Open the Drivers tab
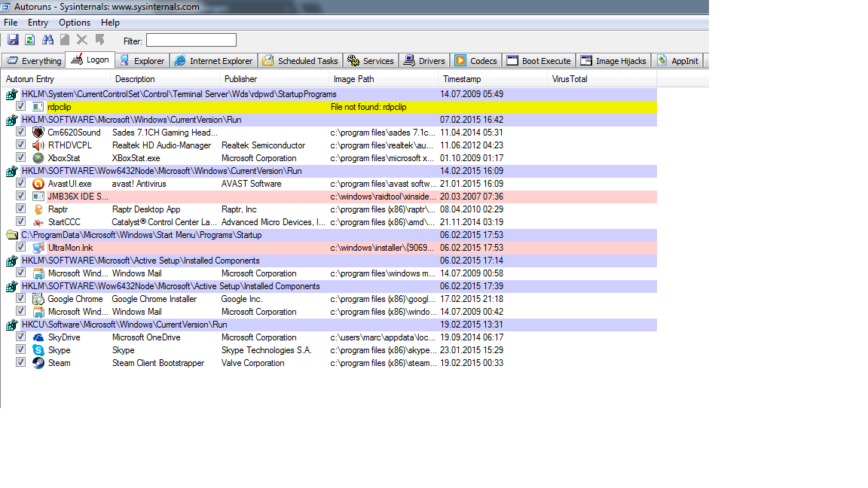 (425, 61)
